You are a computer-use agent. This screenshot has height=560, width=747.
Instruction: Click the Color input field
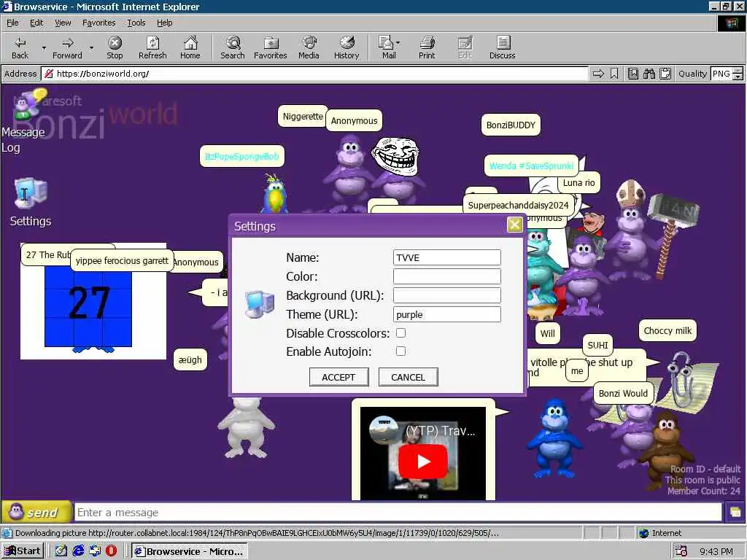(447, 276)
